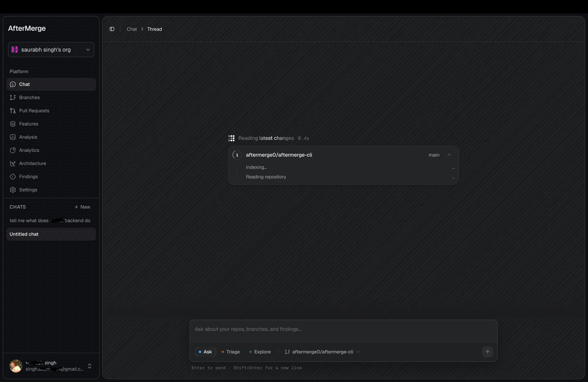Click the aftermerge0/aftermerge-cli card title

pos(279,155)
